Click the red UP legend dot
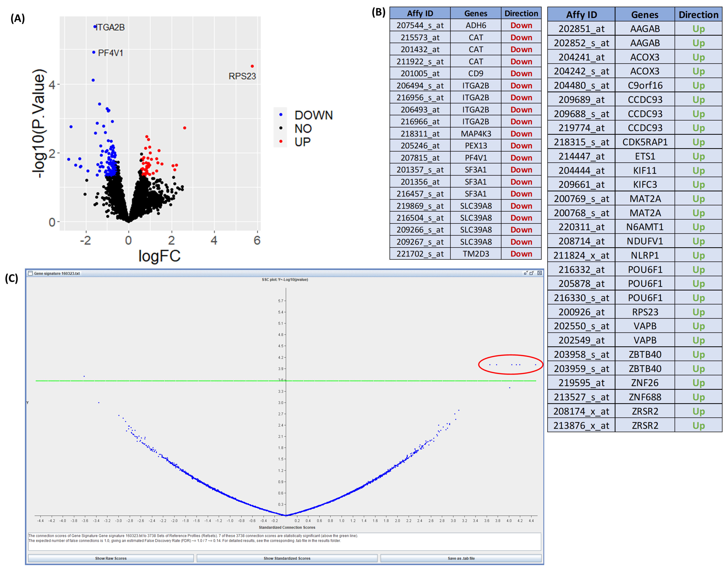Image resolution: width=728 pixels, height=569 pixels. [x=281, y=142]
